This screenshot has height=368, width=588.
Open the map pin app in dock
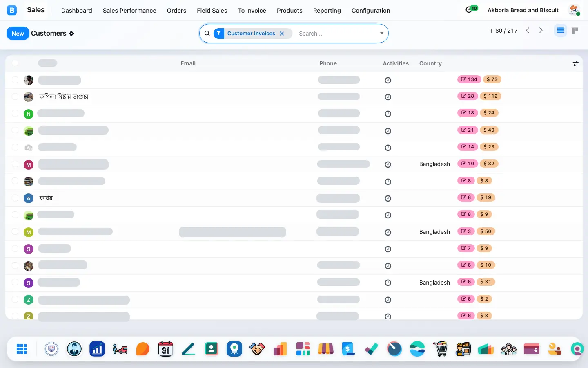point(234,349)
